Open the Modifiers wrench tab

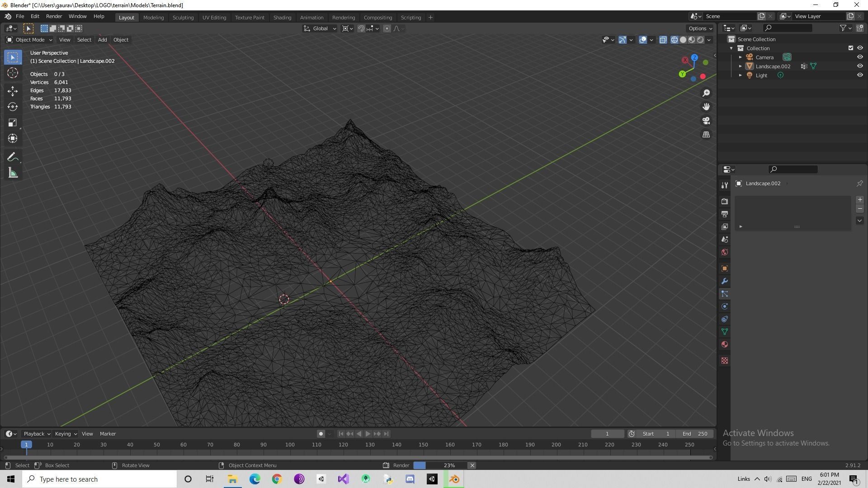click(725, 281)
